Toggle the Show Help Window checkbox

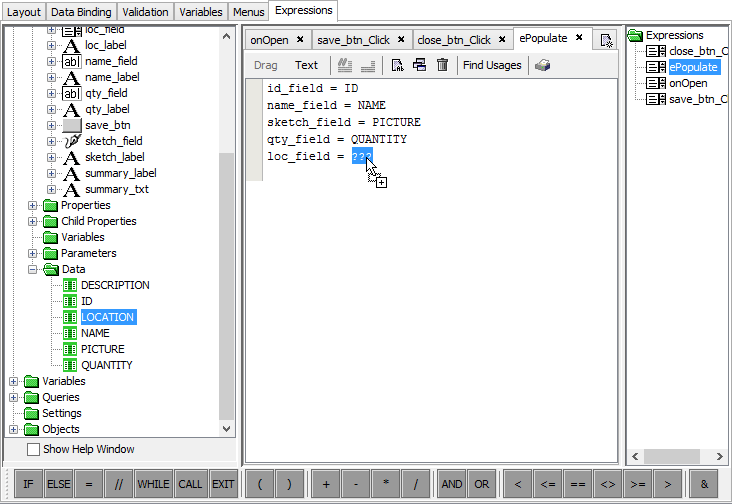34,450
